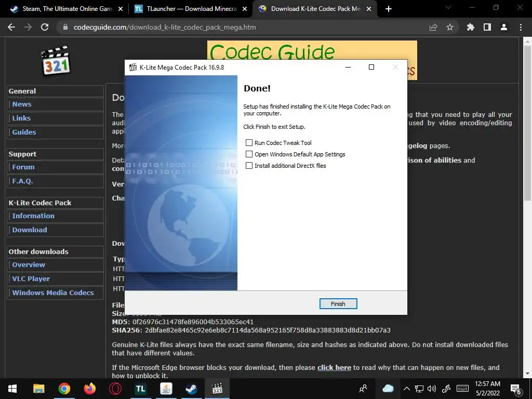532x399 pixels.
Task: Click the browser forward arrow
Action: coord(28,27)
